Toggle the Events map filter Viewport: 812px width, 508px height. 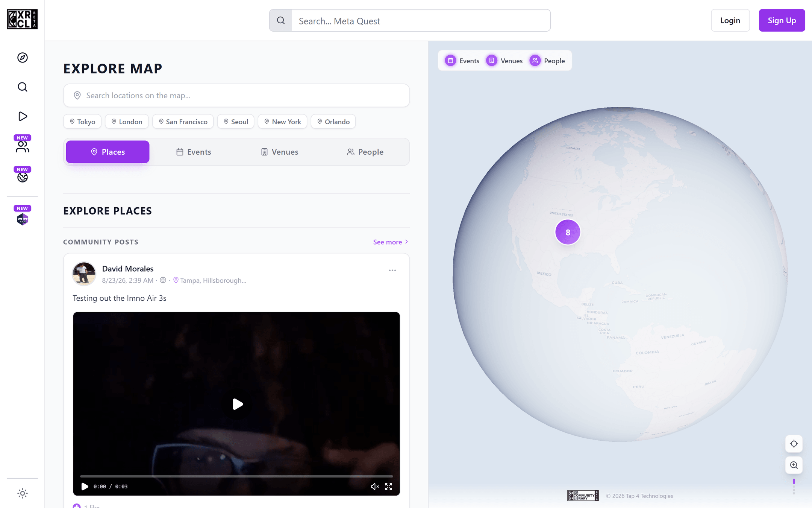click(x=462, y=61)
